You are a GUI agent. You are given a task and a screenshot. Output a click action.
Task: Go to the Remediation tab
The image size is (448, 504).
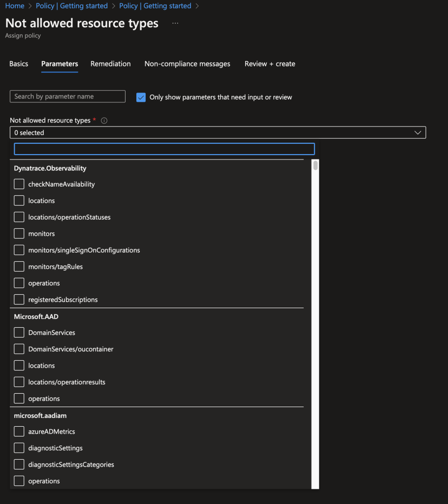click(110, 63)
